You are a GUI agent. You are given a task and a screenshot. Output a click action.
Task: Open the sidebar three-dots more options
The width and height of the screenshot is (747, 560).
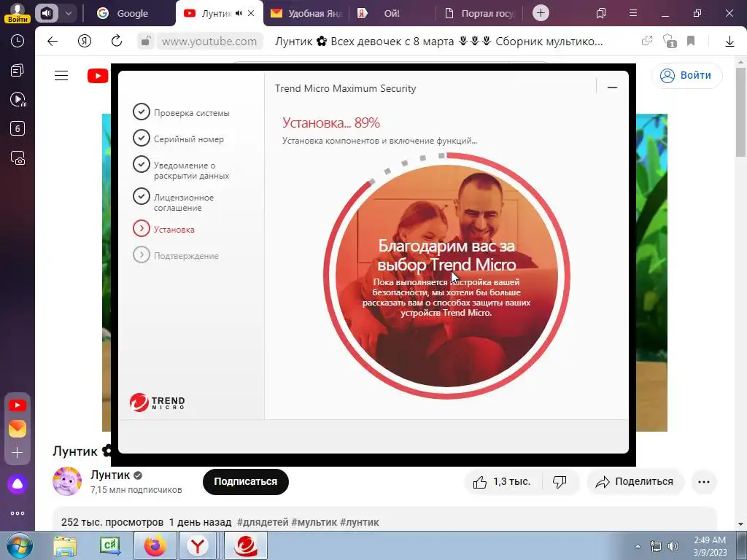click(x=18, y=513)
